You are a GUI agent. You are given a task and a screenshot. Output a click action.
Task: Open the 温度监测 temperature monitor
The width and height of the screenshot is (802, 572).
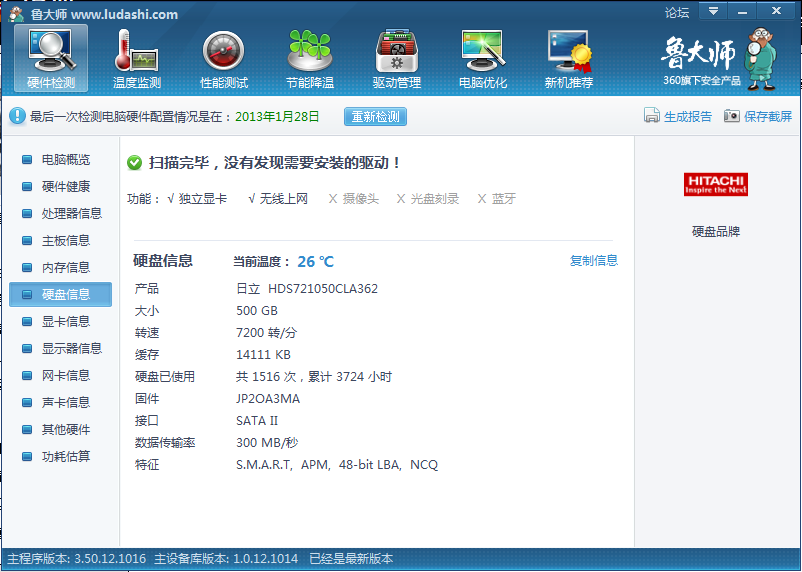click(137, 58)
